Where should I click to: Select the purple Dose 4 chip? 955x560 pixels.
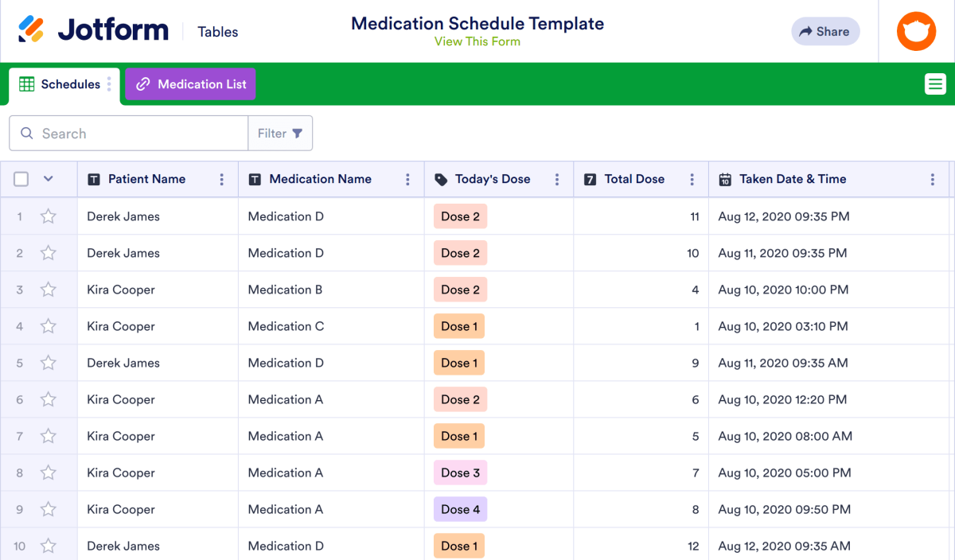(x=460, y=509)
